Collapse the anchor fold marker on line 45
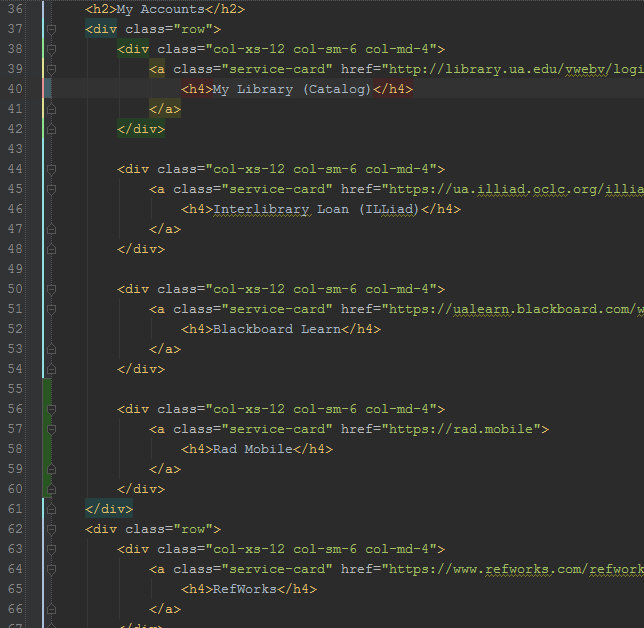644x628 pixels. 51,189
